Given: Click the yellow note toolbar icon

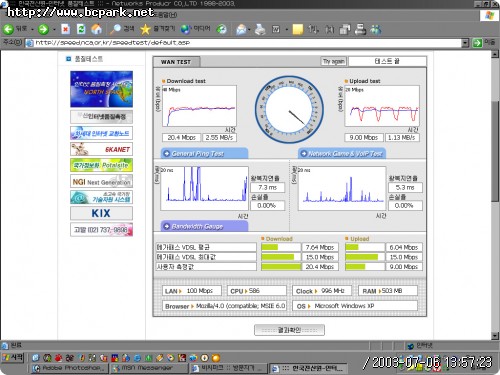Looking at the screenshot, I should (298, 29).
